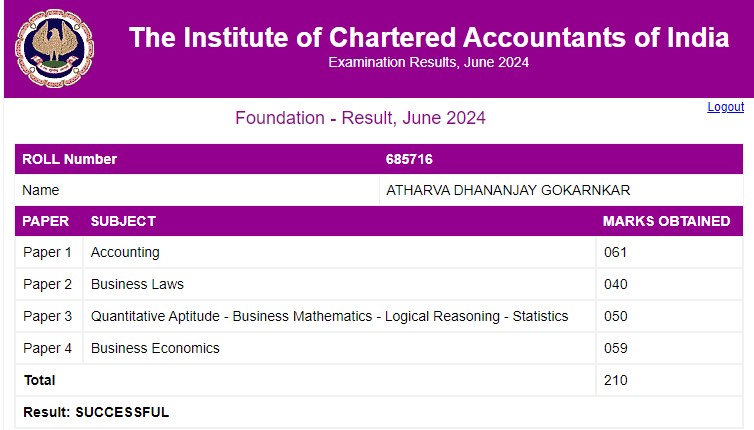Click the PAPER column header

click(x=45, y=221)
